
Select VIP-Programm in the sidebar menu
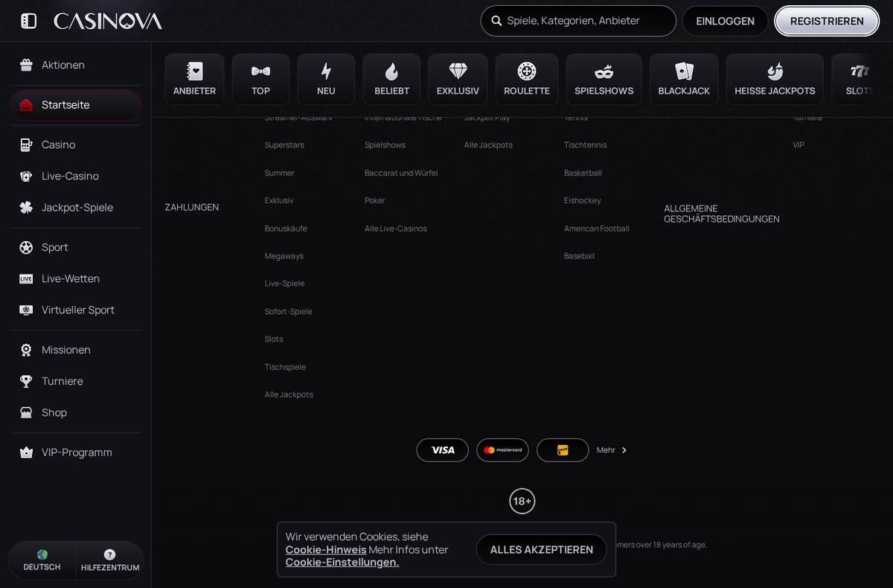[x=76, y=453]
